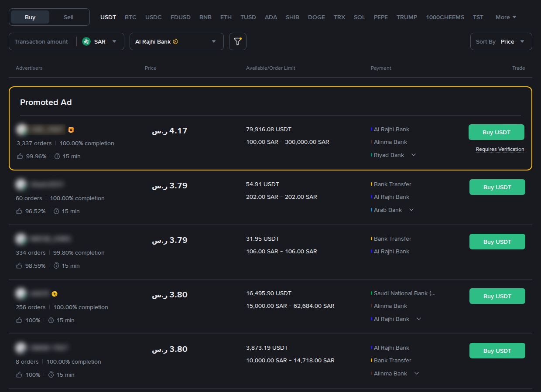Click avatar of the 60 orders advertiser
541x392 pixels.
[x=21, y=184]
